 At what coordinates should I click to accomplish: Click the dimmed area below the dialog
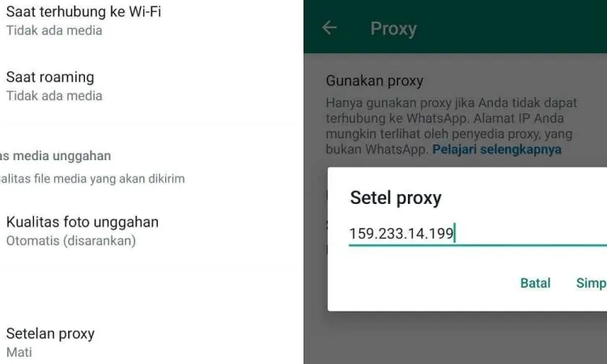(455, 337)
